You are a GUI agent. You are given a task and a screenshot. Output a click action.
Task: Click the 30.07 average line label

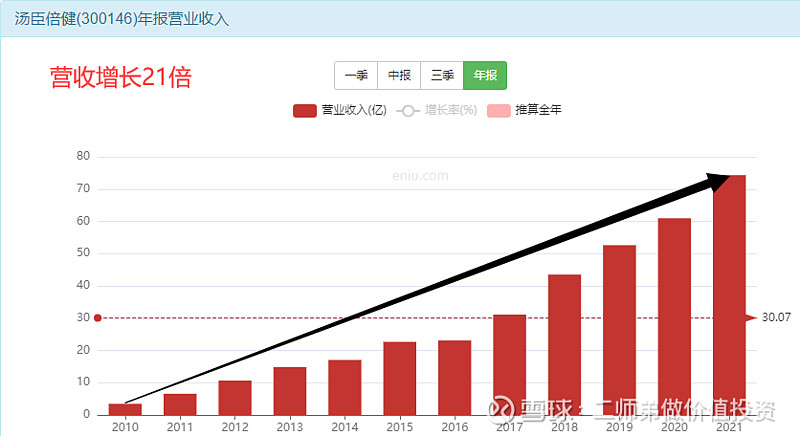[776, 317]
